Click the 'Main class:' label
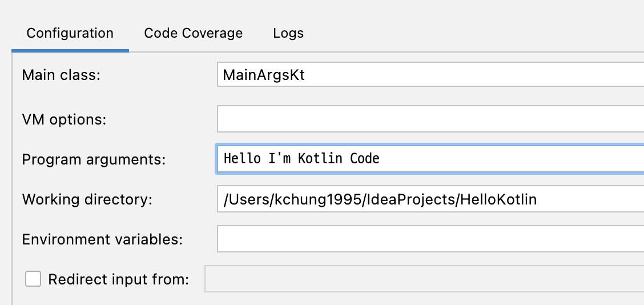 click(61, 75)
